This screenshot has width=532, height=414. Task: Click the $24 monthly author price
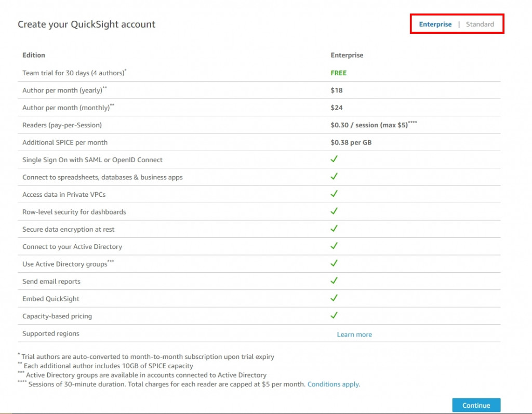(337, 108)
